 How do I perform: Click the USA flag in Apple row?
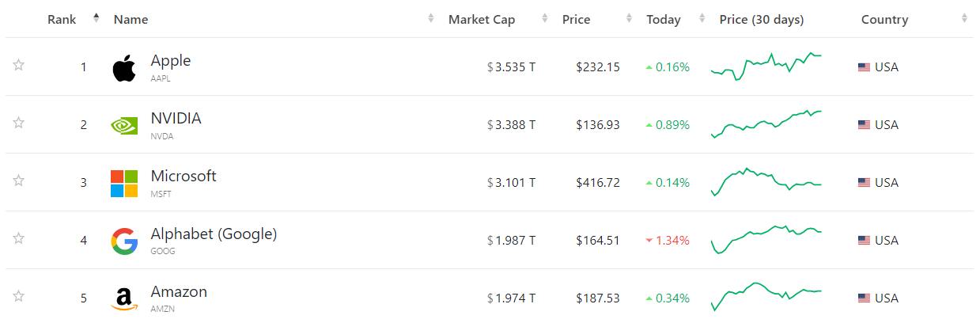coord(864,67)
